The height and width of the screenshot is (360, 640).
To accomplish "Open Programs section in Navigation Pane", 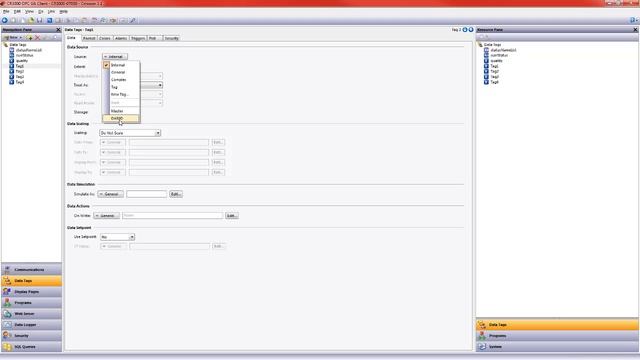I will [31, 303].
